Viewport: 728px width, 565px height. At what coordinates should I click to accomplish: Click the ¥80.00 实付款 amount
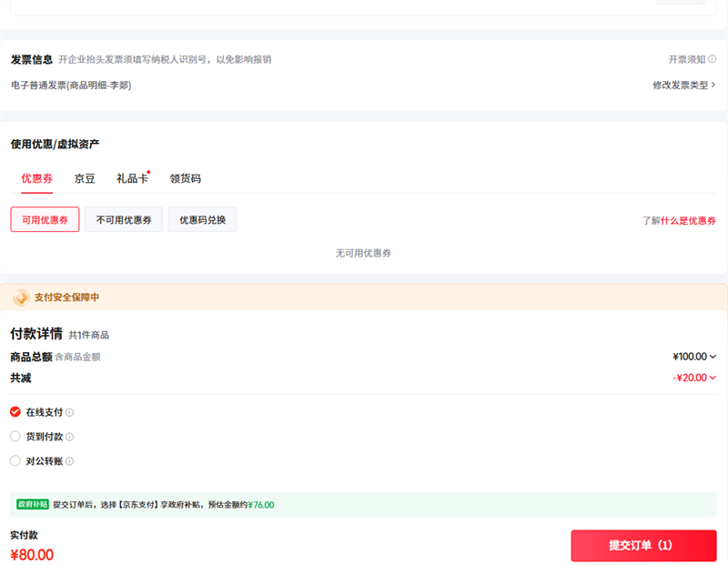tap(32, 555)
